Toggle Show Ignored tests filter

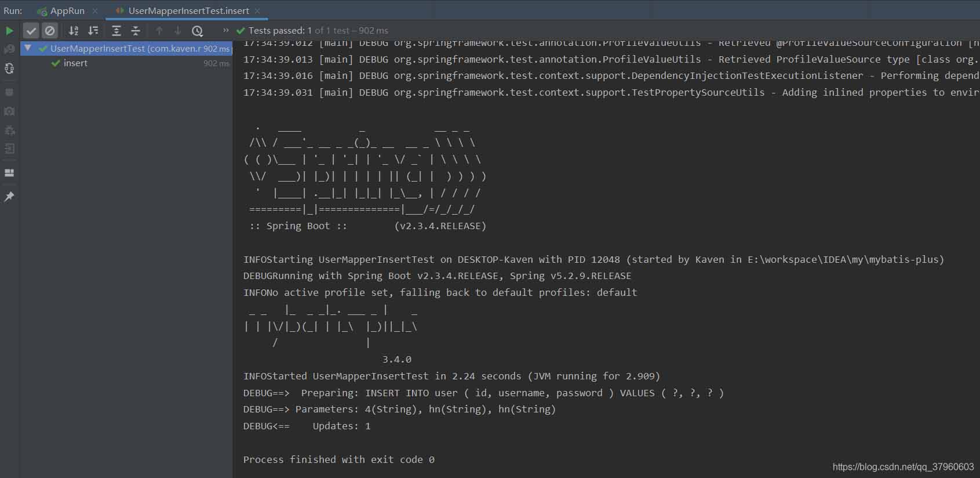coord(50,31)
